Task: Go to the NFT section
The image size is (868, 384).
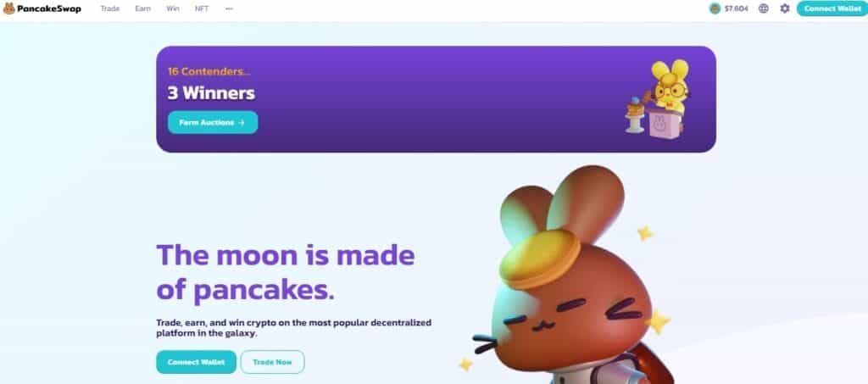Action: click(202, 8)
